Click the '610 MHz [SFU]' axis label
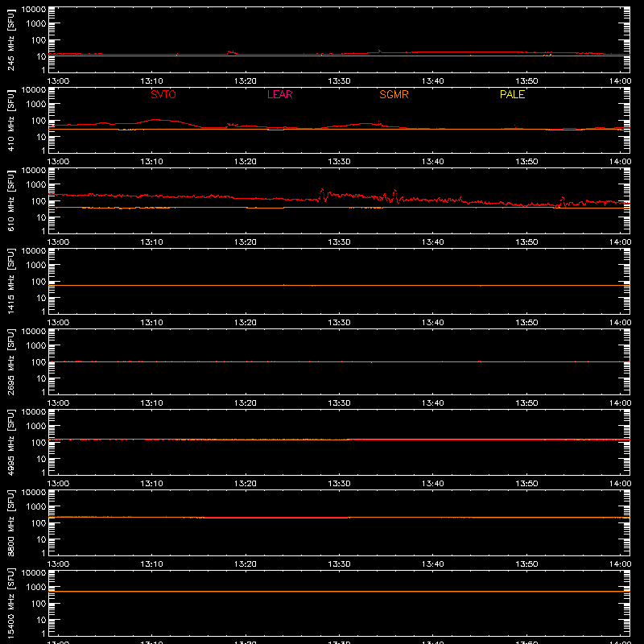This screenshot has width=644, height=644. click(11, 200)
